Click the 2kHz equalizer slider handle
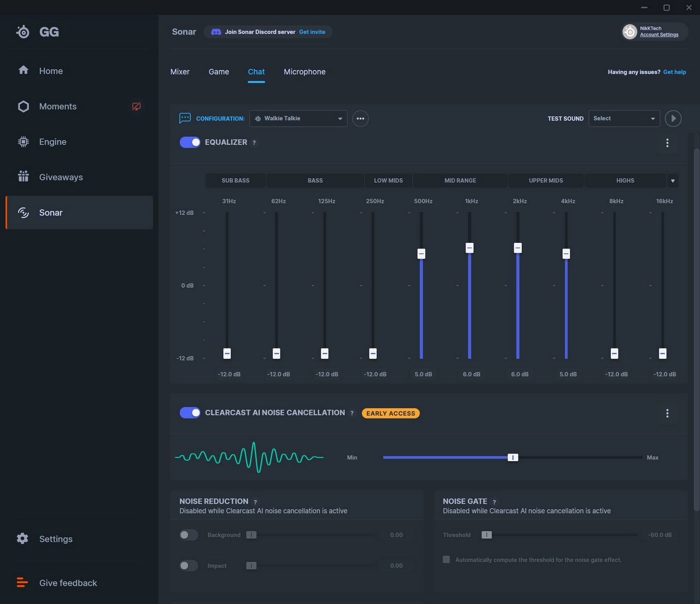The height and width of the screenshot is (604, 700). point(518,248)
